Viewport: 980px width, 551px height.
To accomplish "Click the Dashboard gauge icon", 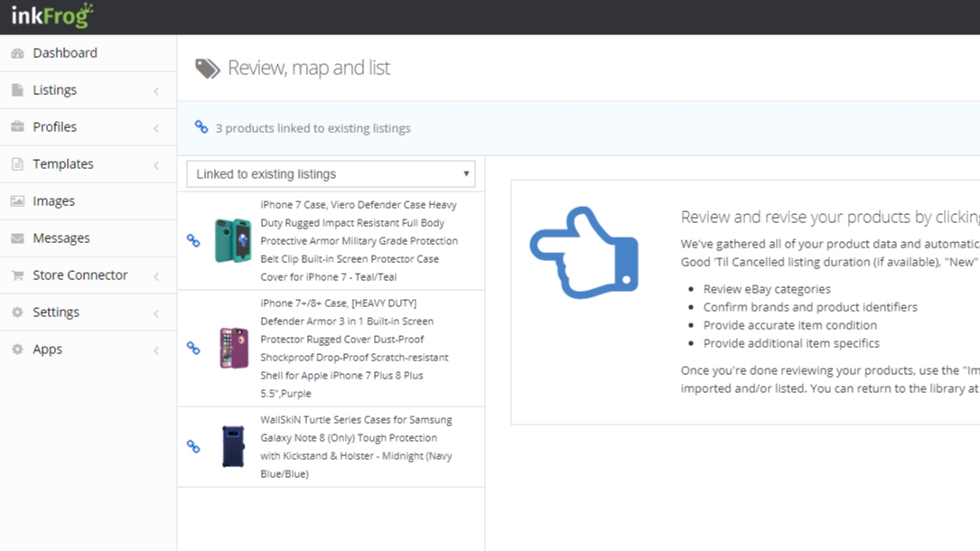I will point(17,53).
